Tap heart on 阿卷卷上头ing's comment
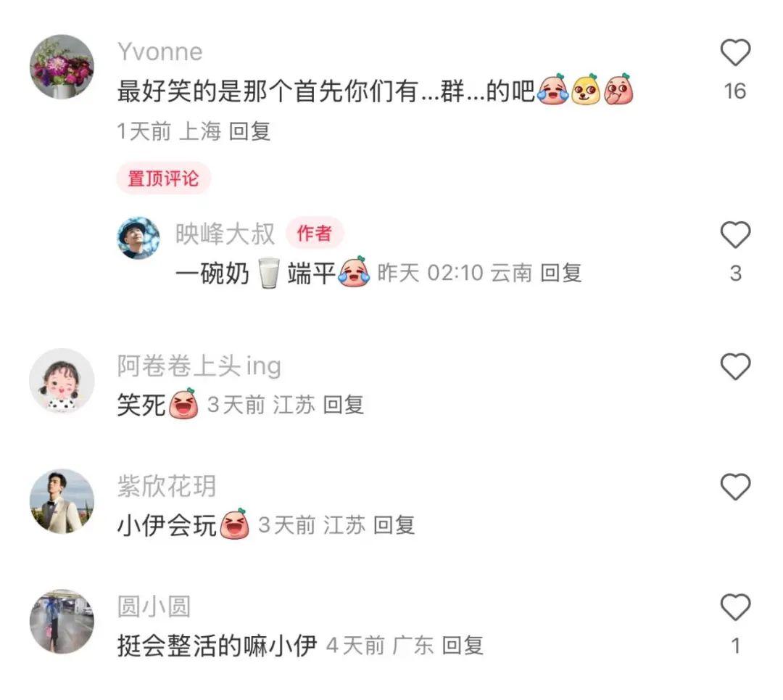Screen dimensions: 783x700 click(x=735, y=366)
